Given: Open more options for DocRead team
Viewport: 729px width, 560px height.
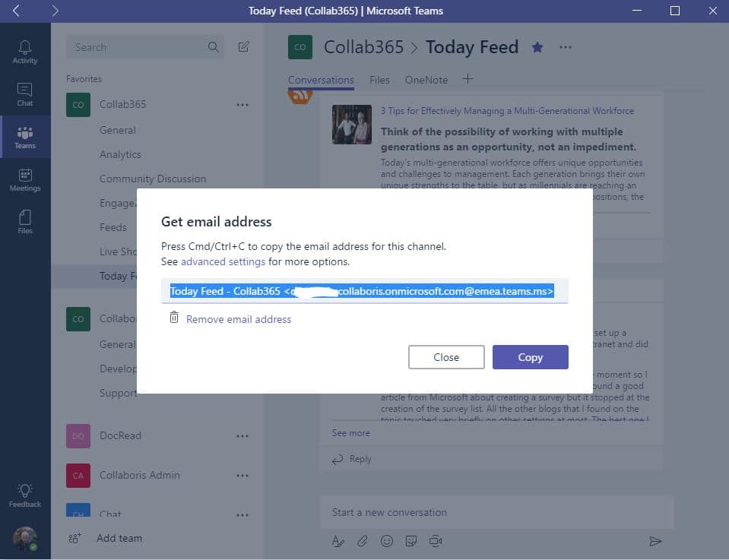Looking at the screenshot, I should (x=242, y=435).
